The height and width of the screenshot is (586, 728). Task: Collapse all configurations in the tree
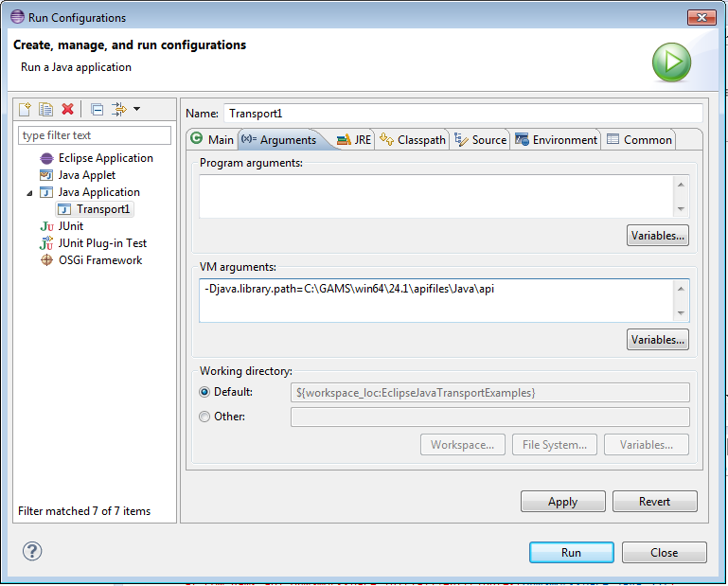click(97, 110)
